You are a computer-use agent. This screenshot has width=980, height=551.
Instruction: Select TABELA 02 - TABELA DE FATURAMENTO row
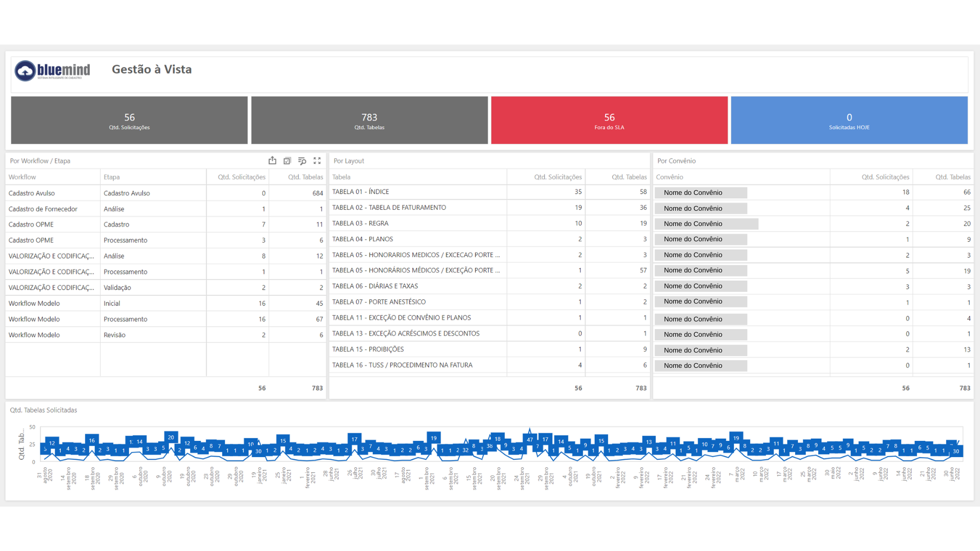coord(489,208)
